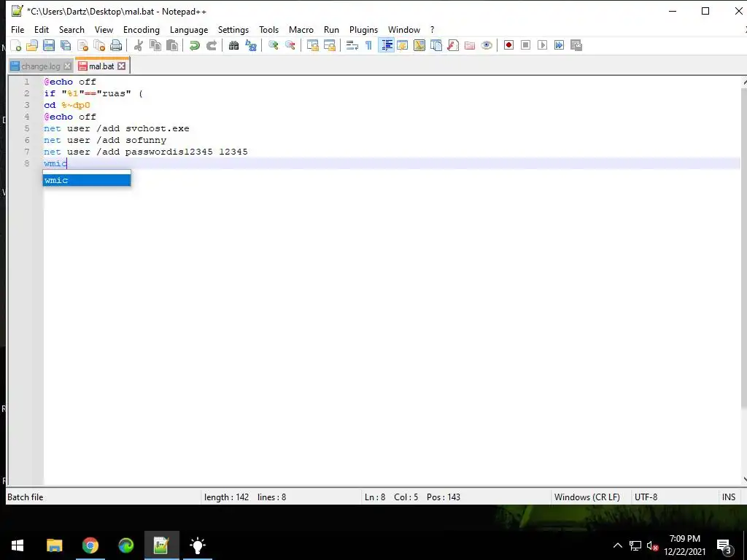The width and height of the screenshot is (747, 560).
Task: Open the Language menu
Action: click(189, 29)
